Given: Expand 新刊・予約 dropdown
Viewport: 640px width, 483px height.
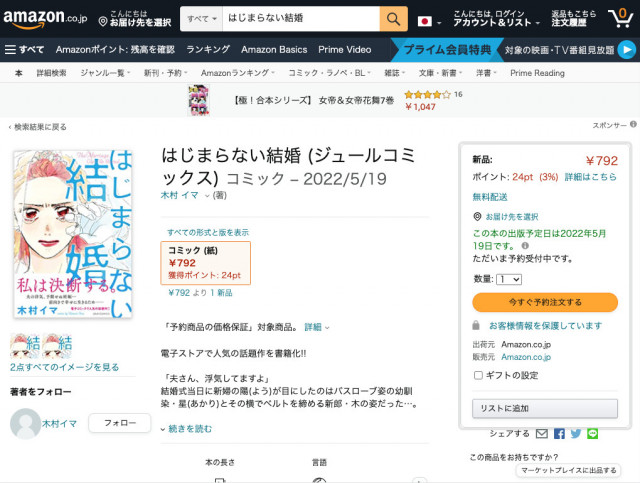Looking at the screenshot, I should 165,73.
